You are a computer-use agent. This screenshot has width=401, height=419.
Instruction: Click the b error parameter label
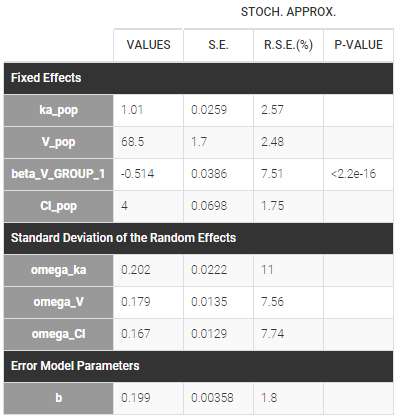59,398
